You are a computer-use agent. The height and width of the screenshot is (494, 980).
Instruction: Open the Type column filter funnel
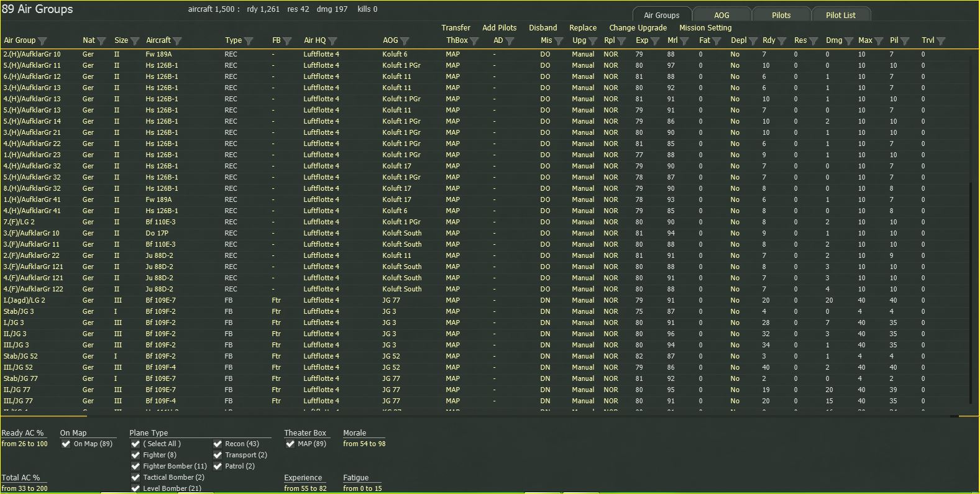point(249,41)
